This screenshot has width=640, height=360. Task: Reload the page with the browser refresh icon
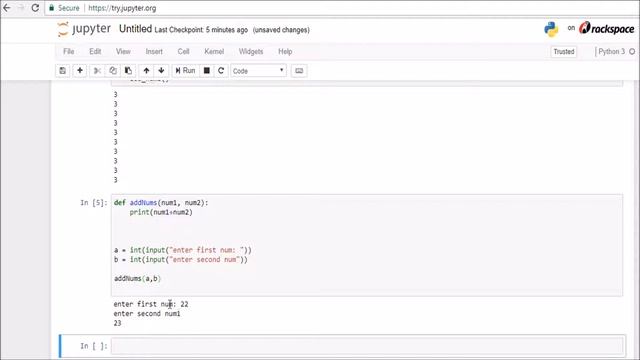point(35,8)
